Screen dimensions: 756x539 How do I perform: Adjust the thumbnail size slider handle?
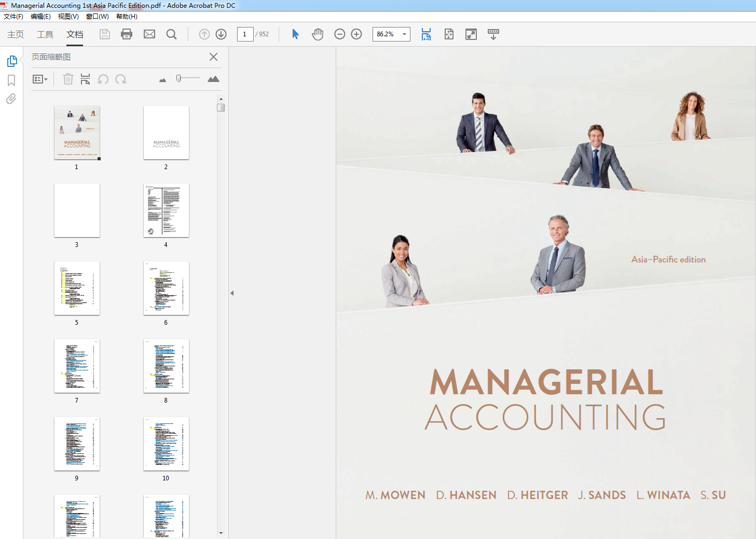(178, 78)
